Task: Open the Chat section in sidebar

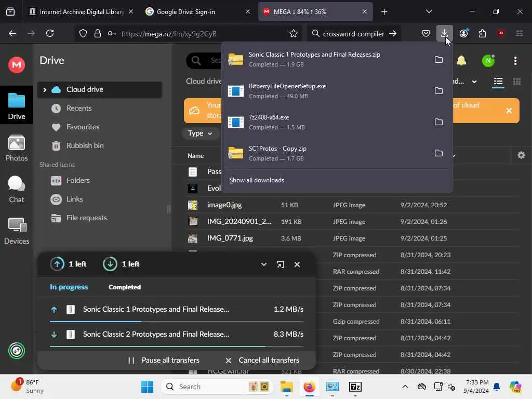Action: [17, 190]
